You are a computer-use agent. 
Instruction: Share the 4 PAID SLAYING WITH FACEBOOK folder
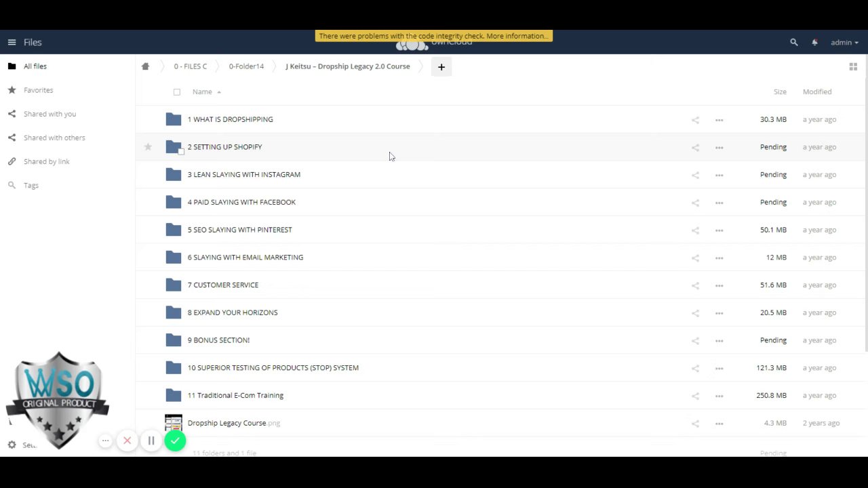(x=695, y=203)
